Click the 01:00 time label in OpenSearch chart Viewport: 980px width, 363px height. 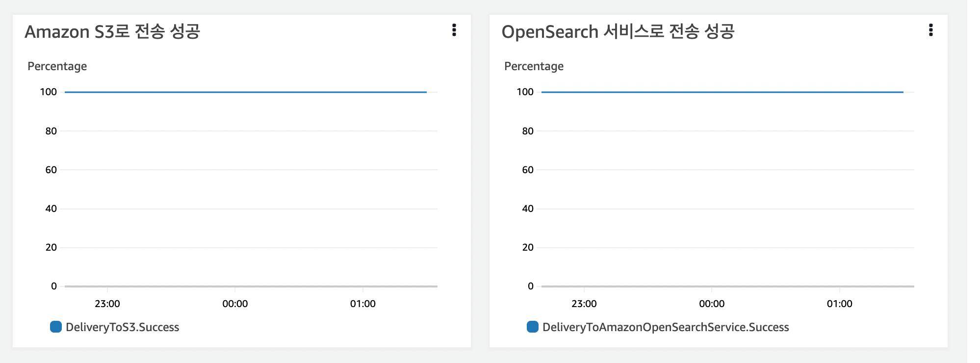coord(840,304)
